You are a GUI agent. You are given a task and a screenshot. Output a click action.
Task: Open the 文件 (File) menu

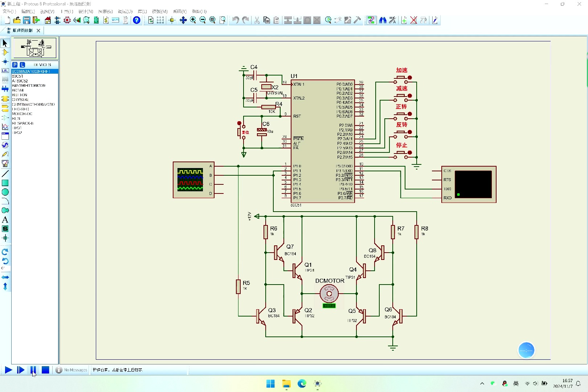[x=9, y=12]
